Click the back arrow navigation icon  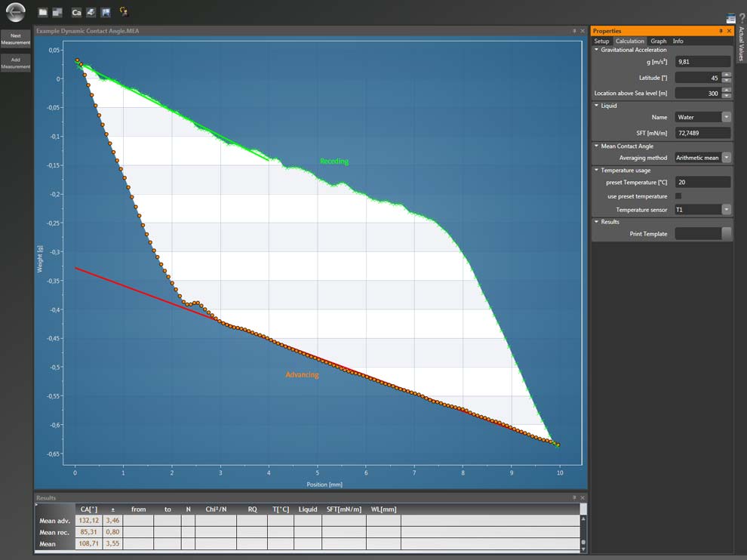coord(15,12)
